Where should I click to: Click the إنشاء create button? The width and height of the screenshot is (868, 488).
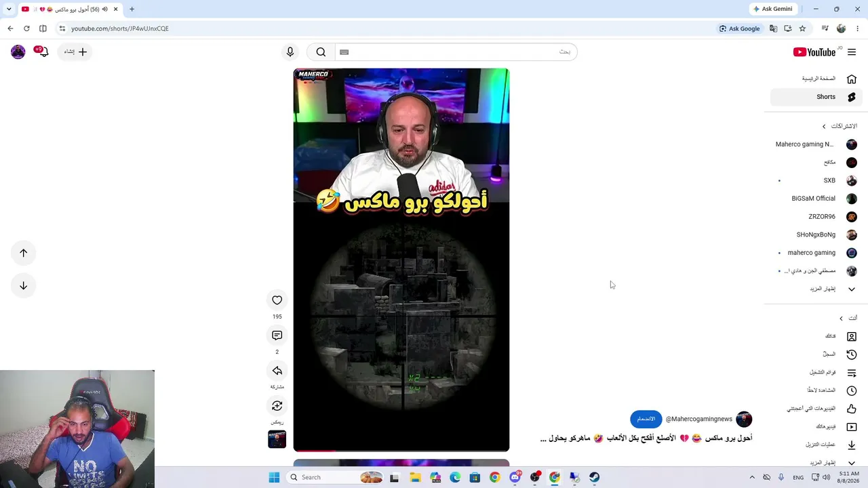click(75, 52)
